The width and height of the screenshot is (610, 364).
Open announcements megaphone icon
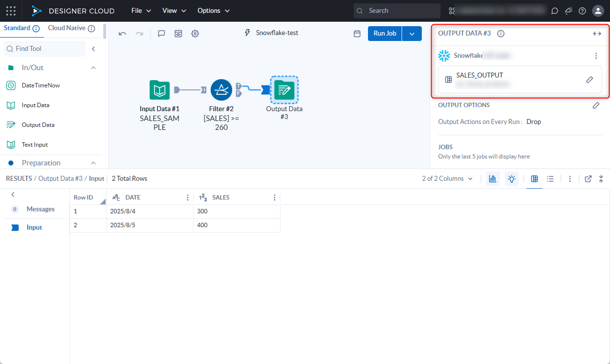(569, 11)
